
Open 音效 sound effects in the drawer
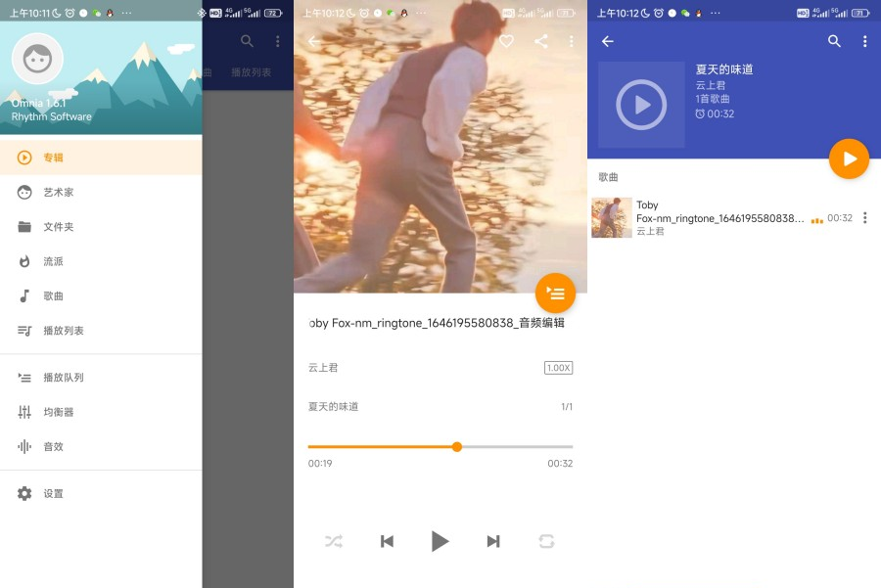101,446
